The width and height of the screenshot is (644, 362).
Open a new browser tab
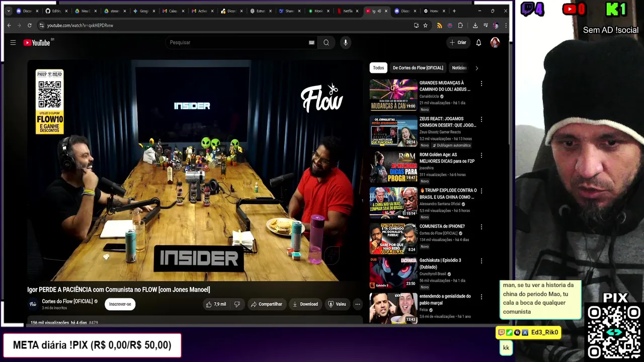pyautogui.click(x=454, y=11)
